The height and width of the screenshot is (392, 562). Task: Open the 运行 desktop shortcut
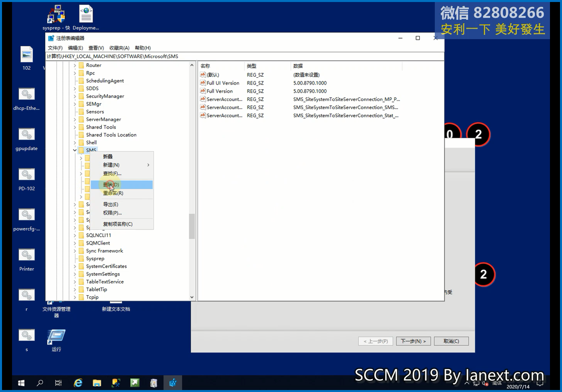tap(56, 340)
